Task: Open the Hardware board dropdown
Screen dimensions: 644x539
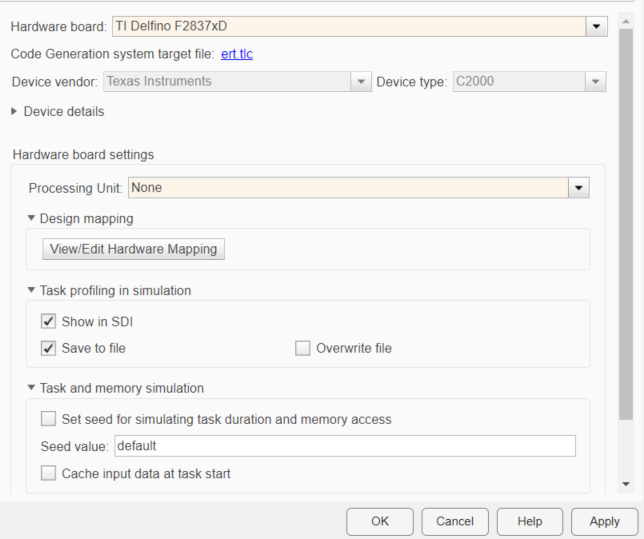Action: coord(597,27)
